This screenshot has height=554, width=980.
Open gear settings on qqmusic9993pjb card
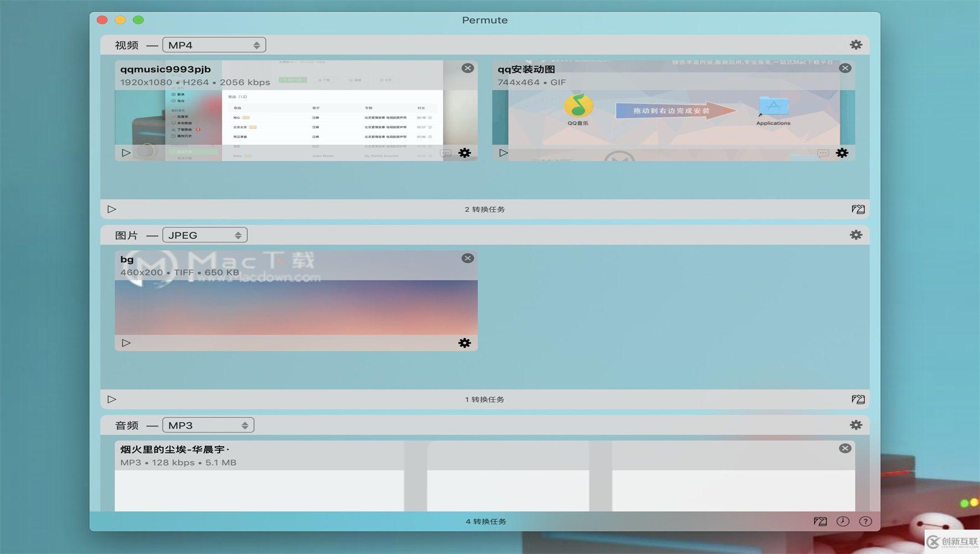(x=465, y=153)
